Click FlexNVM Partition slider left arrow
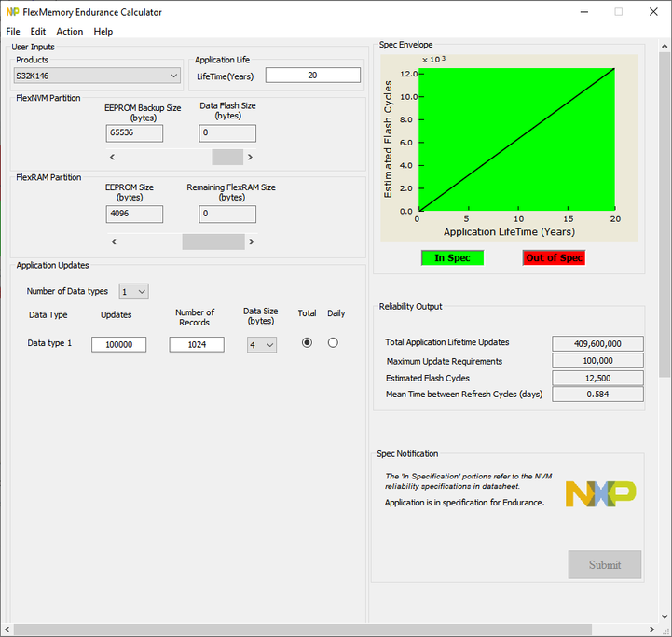This screenshot has height=637, width=672. [112, 157]
